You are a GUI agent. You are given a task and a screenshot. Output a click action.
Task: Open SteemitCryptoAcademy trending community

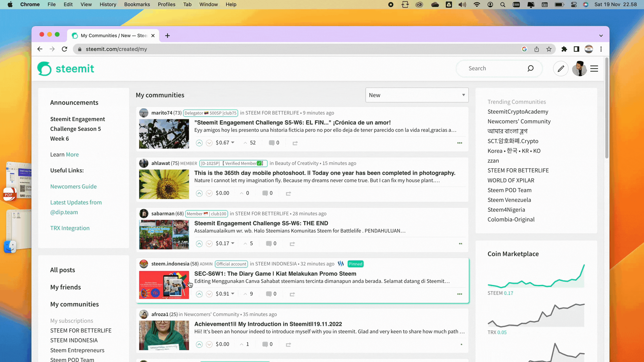[x=518, y=112]
